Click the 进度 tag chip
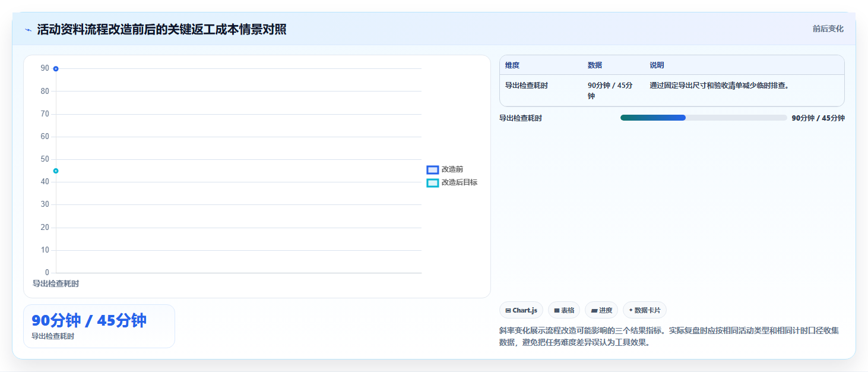This screenshot has width=868, height=372. click(601, 310)
